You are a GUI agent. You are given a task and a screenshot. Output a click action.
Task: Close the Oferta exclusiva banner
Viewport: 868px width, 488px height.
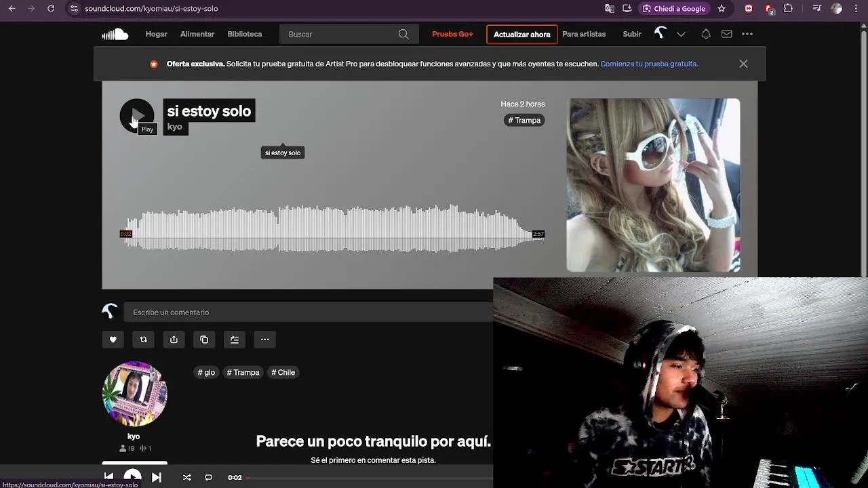(743, 64)
